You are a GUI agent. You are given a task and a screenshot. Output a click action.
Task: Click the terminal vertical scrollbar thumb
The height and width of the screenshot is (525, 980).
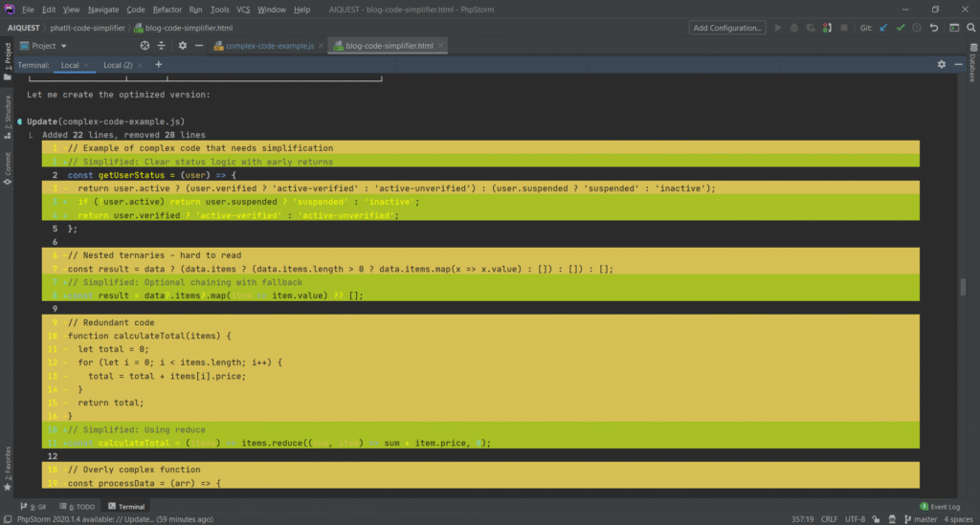point(963,287)
